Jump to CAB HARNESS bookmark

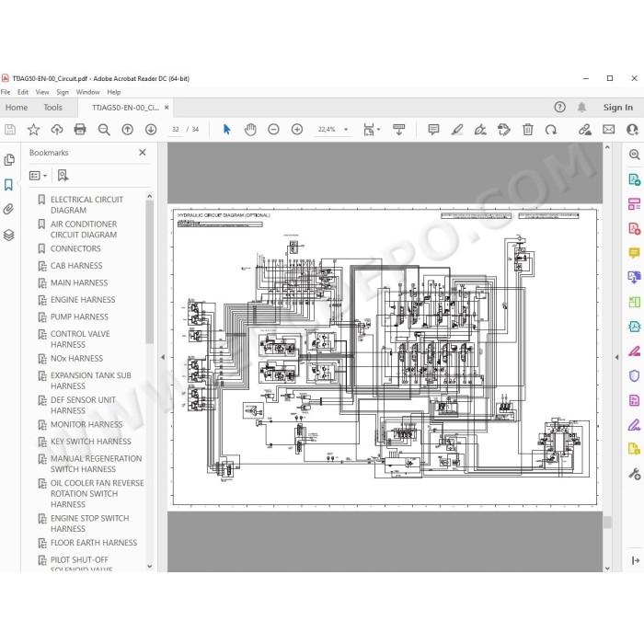pyautogui.click(x=76, y=265)
